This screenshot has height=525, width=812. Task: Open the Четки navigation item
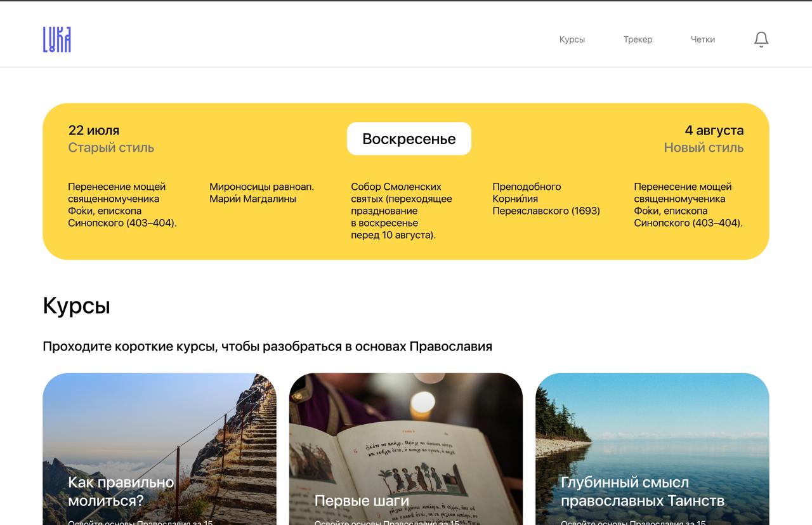[x=702, y=39]
